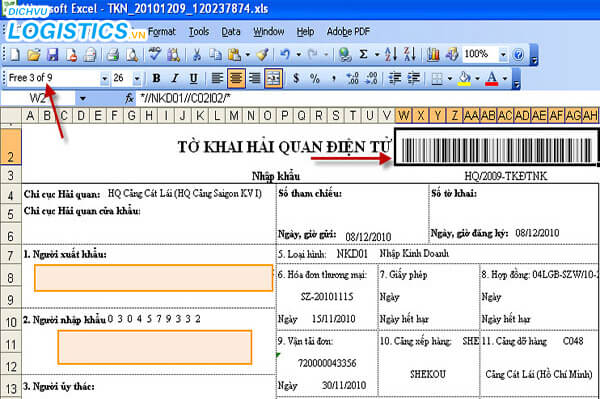Screen dimensions: 600x399
Task: Sort ascending with the A-Z icon
Action: click(391, 55)
